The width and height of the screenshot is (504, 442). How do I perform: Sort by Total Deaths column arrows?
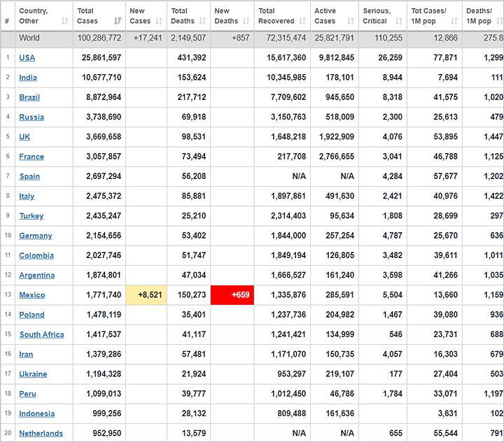click(x=202, y=21)
